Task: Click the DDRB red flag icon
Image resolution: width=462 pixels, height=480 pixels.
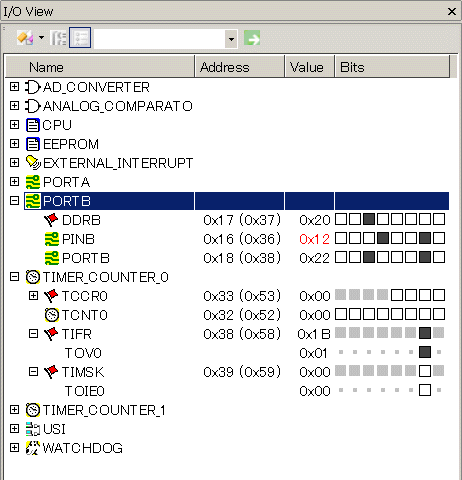Action: click(51, 220)
